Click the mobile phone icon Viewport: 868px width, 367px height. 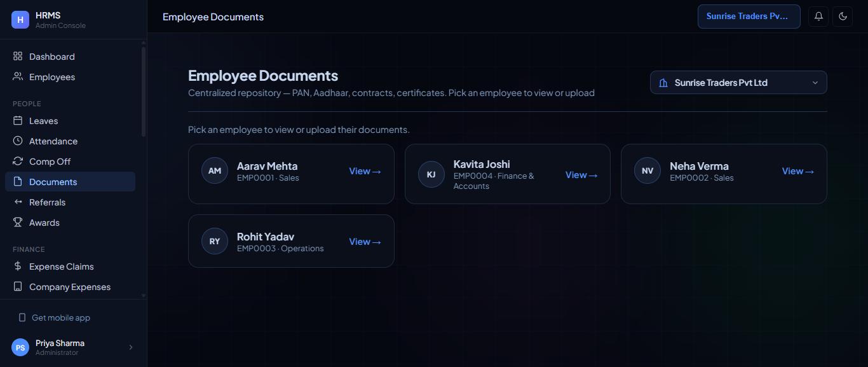click(22, 317)
